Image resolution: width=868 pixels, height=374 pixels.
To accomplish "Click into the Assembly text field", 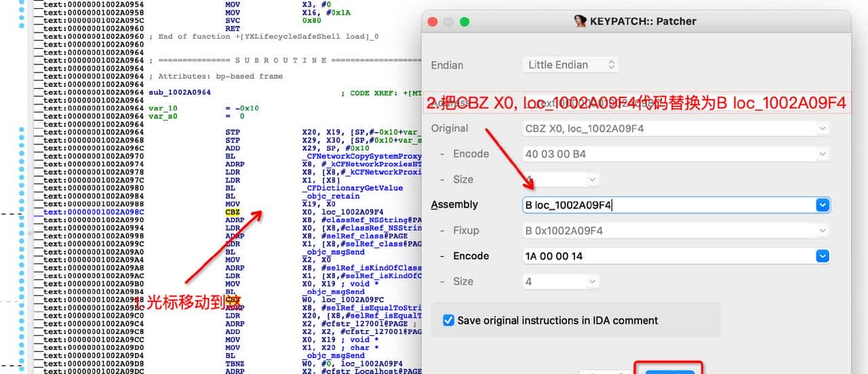I will (x=665, y=205).
